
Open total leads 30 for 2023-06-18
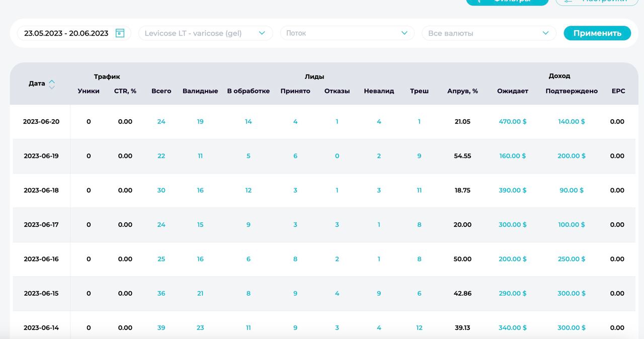tap(161, 190)
